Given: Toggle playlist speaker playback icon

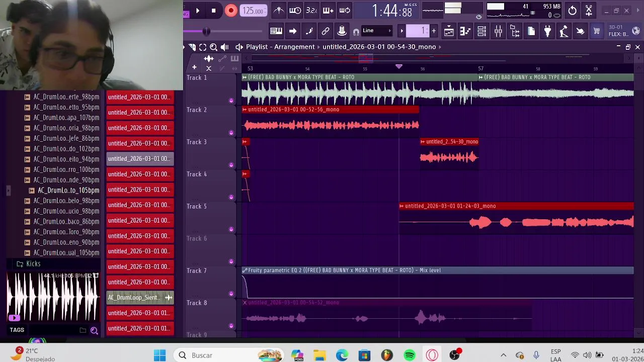Looking at the screenshot, I should (x=224, y=47).
